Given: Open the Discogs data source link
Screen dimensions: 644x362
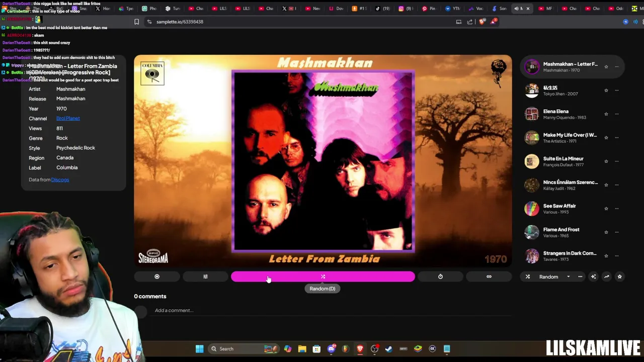Looking at the screenshot, I should (60, 179).
